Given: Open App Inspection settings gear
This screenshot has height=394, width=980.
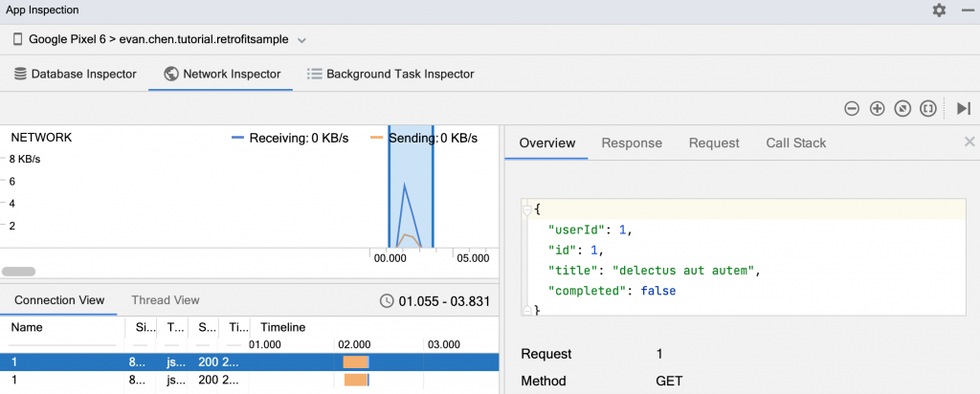Looking at the screenshot, I should pos(939,10).
